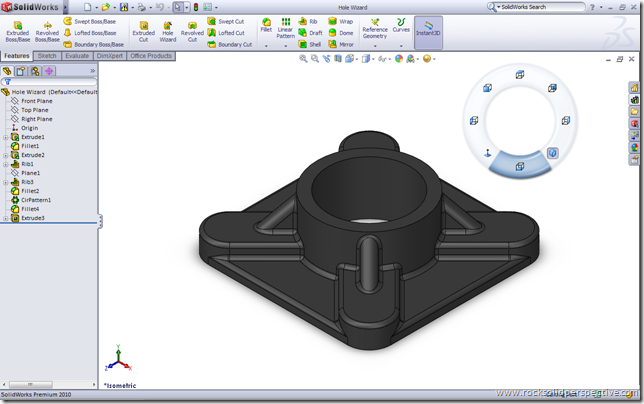Image resolution: width=644 pixels, height=404 pixels.
Task: Click the SolidWorks Search field
Action: point(540,7)
